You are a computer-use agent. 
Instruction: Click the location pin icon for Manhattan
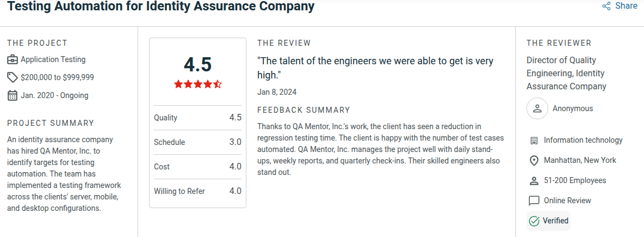tap(534, 161)
